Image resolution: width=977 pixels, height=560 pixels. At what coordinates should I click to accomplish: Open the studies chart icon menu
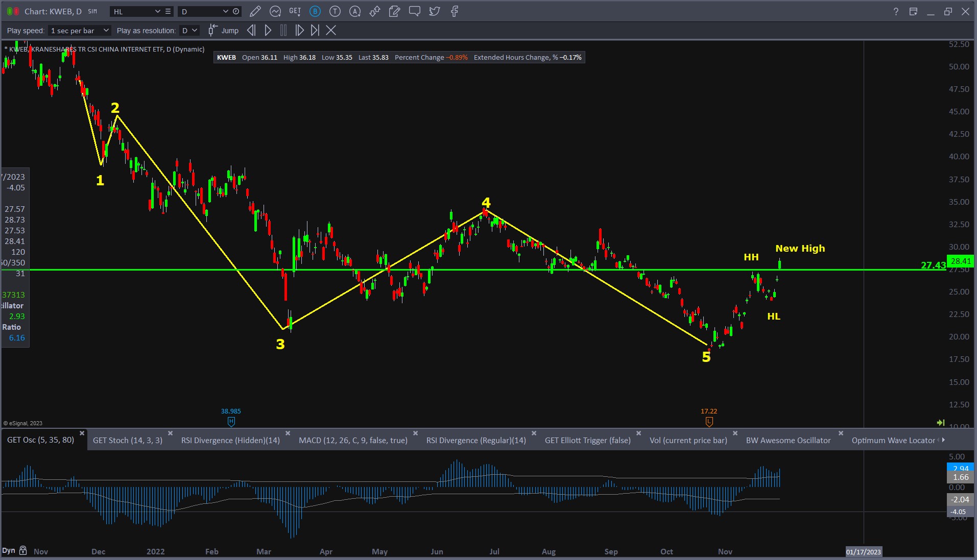point(275,11)
